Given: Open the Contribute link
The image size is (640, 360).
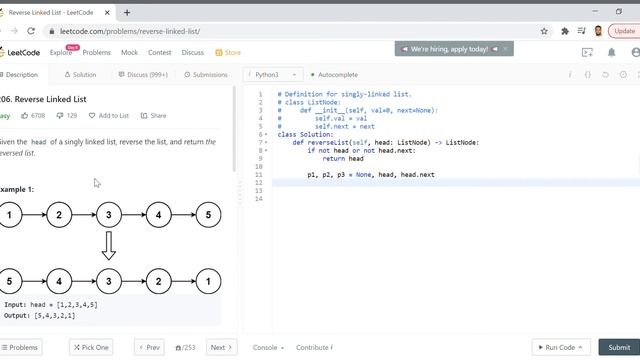Looking at the screenshot, I should tap(314, 347).
